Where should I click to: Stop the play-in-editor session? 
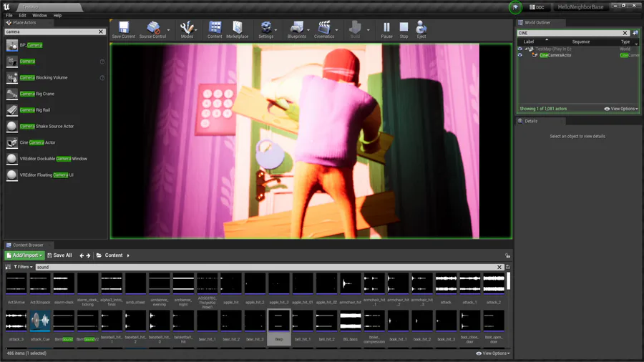pos(404,29)
